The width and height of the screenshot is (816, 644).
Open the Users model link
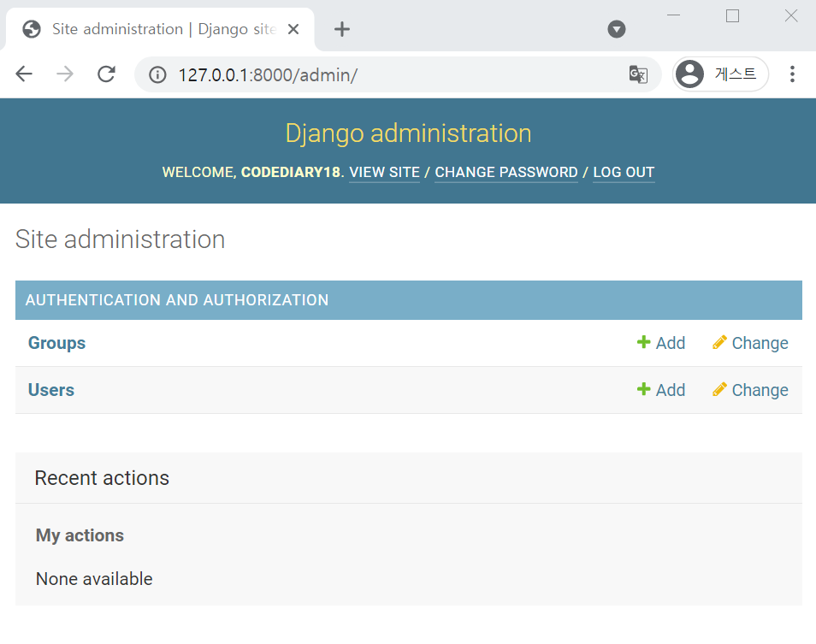[x=51, y=390]
